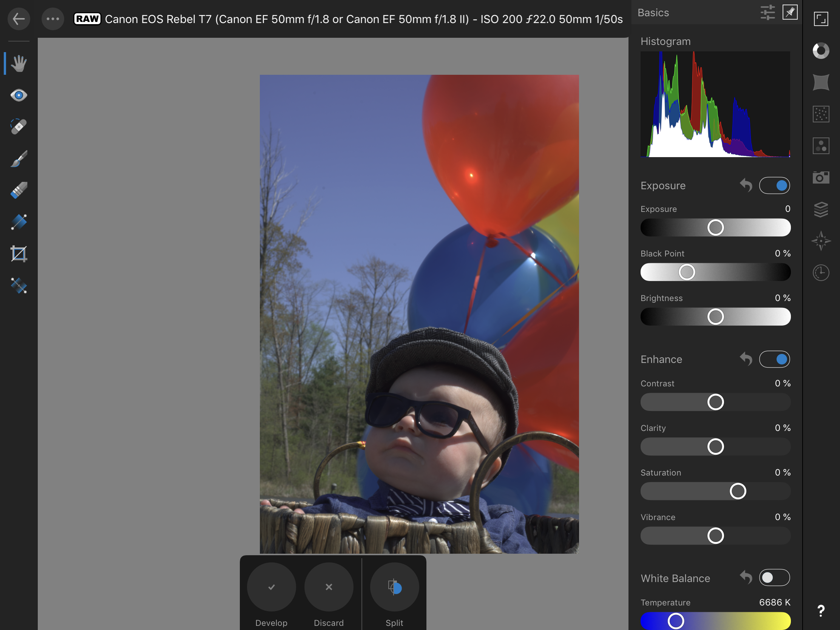Open the three-dot document menu
The width and height of the screenshot is (840, 630).
tap(53, 19)
